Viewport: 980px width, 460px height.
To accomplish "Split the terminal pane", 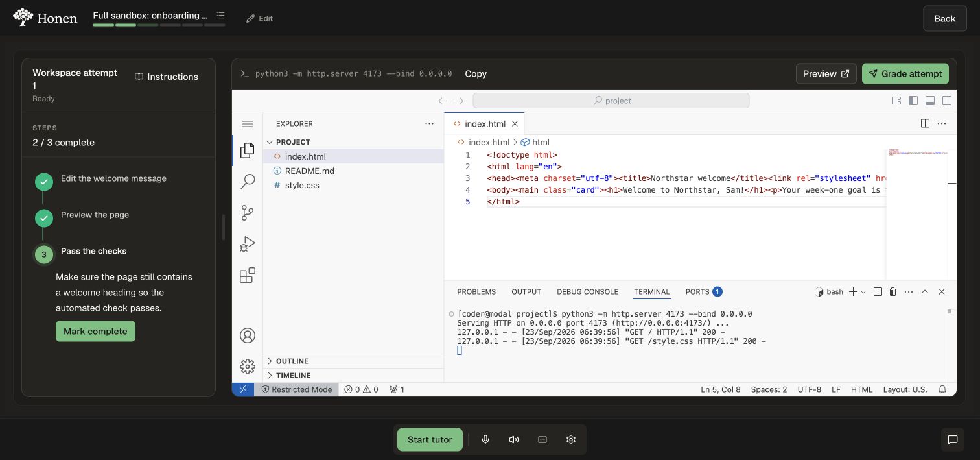I will [x=878, y=292].
